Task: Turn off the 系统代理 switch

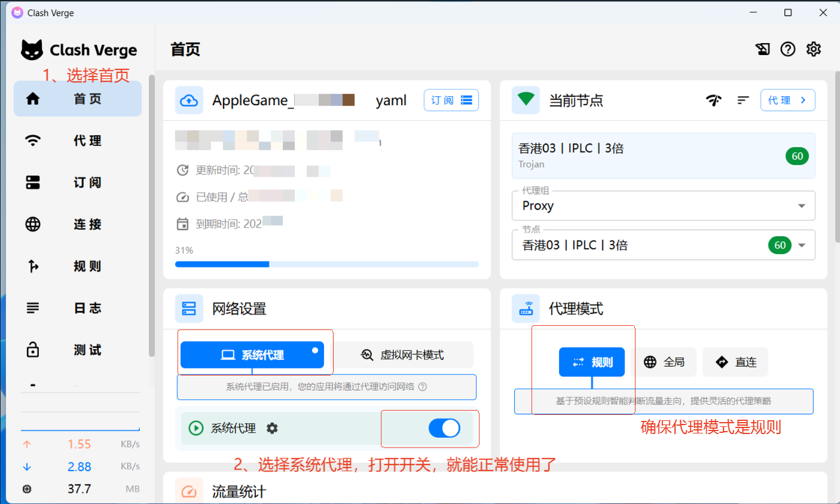Action: pos(444,428)
